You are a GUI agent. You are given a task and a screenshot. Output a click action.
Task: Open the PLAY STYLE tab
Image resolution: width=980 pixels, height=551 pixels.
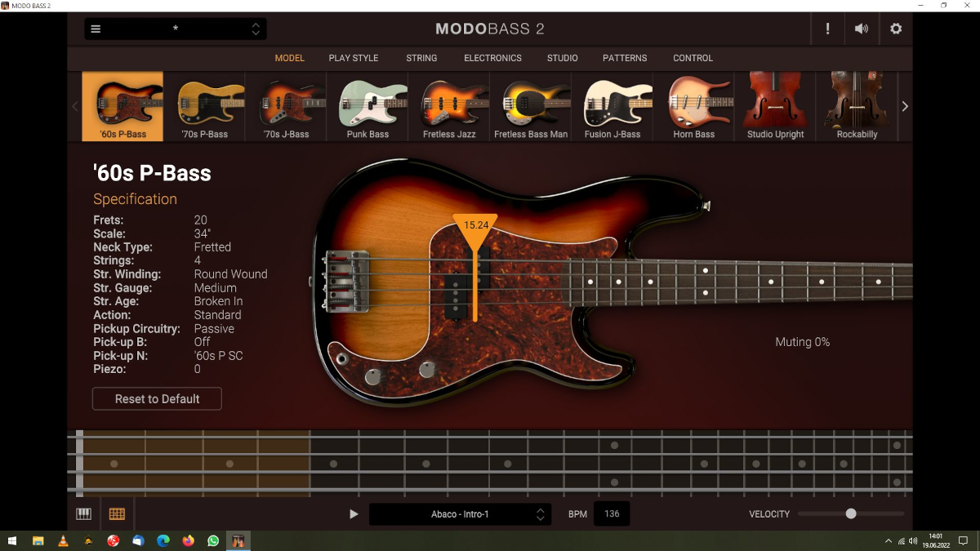354,58
